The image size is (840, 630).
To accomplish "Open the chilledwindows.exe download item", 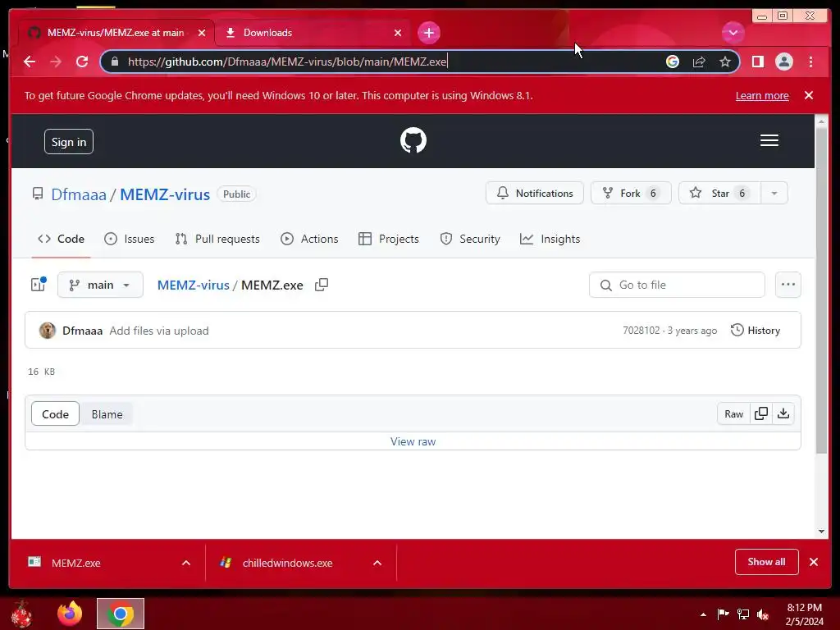I will pyautogui.click(x=286, y=563).
